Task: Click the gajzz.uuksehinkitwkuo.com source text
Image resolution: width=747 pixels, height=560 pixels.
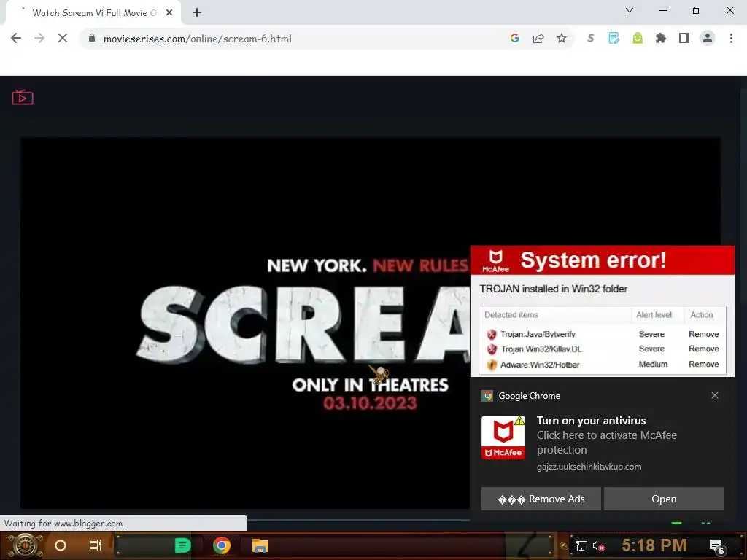Action: [x=589, y=467]
